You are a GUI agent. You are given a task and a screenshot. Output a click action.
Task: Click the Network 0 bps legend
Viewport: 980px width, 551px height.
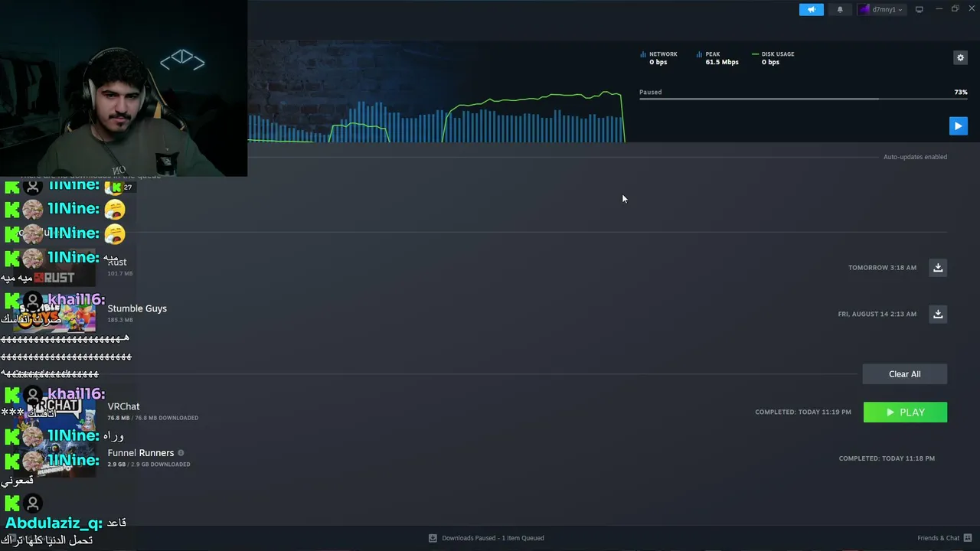(x=658, y=58)
